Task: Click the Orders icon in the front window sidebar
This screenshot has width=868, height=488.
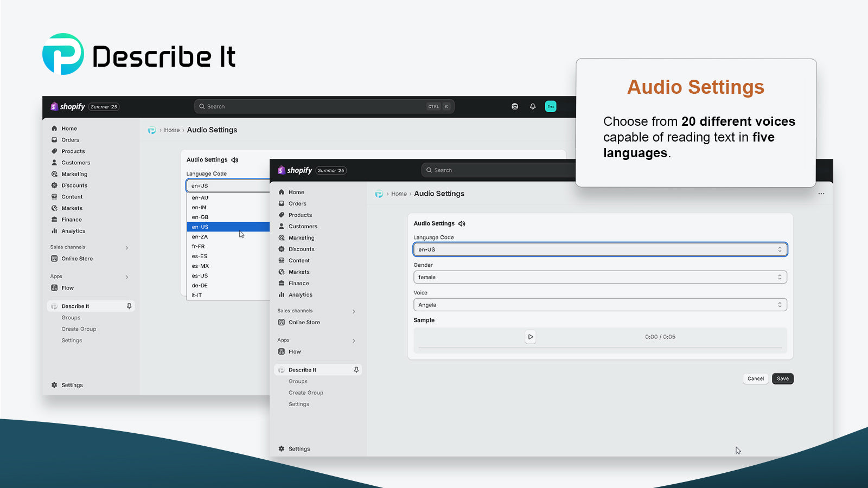Action: coord(282,203)
